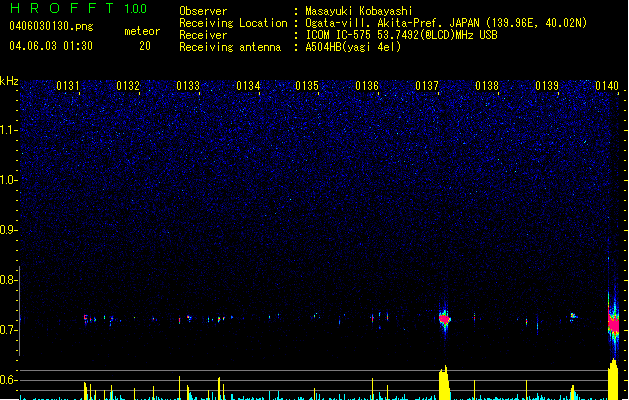
Task: Click time marker 0134
Action: pyautogui.click(x=248, y=86)
